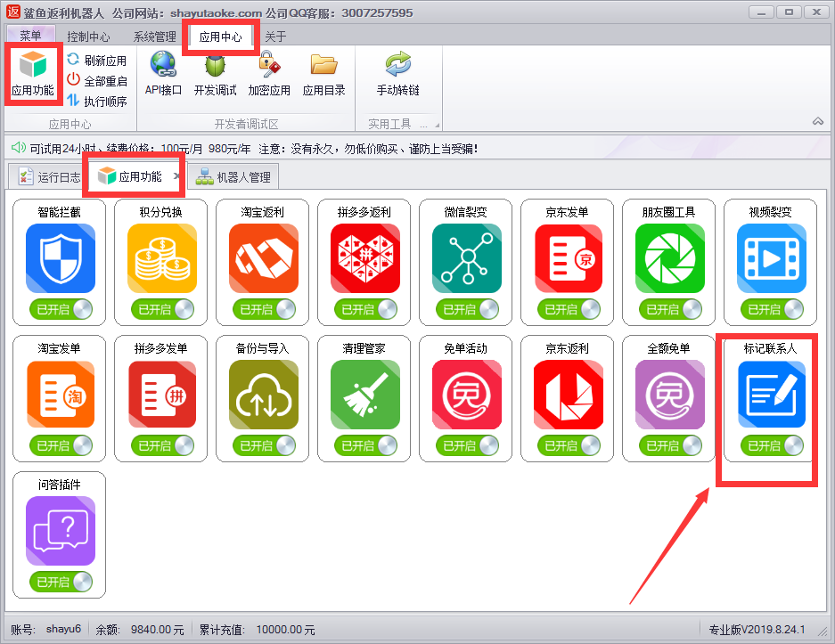Launch the 开发调试 bug tool
Viewport: 835px width, 644px height.
pos(215,74)
